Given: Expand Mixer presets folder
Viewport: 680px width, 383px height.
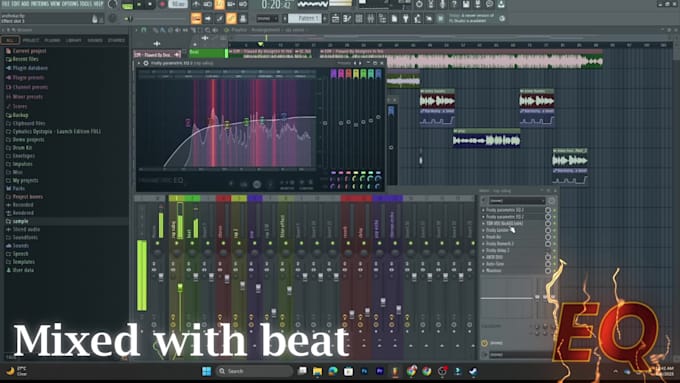Looking at the screenshot, I should (27, 96).
